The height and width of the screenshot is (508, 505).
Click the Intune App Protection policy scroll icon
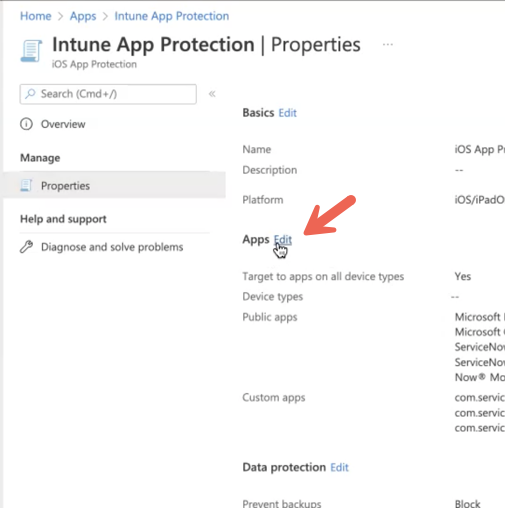point(31,51)
